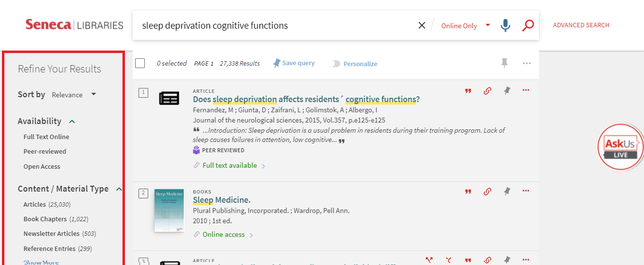
Task: Open more actions for Sleep Medicine book
Action: [x=525, y=191]
